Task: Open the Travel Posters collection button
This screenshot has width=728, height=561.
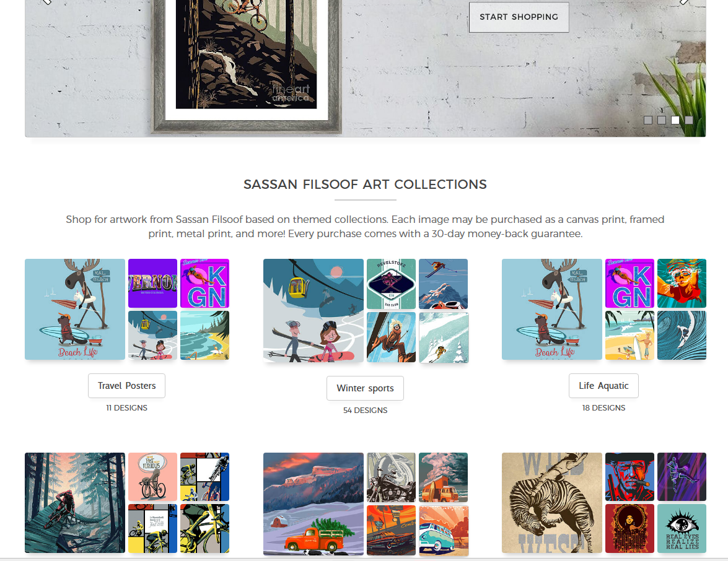Action: click(126, 386)
